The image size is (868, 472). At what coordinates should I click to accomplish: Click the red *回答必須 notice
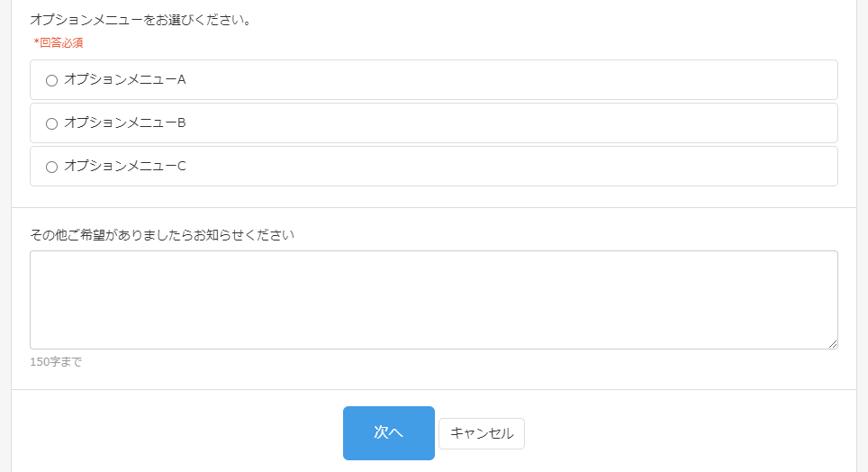(x=59, y=42)
